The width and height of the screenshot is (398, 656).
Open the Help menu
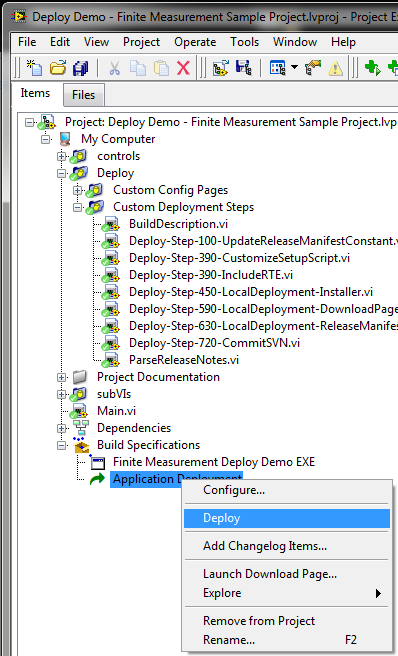343,42
